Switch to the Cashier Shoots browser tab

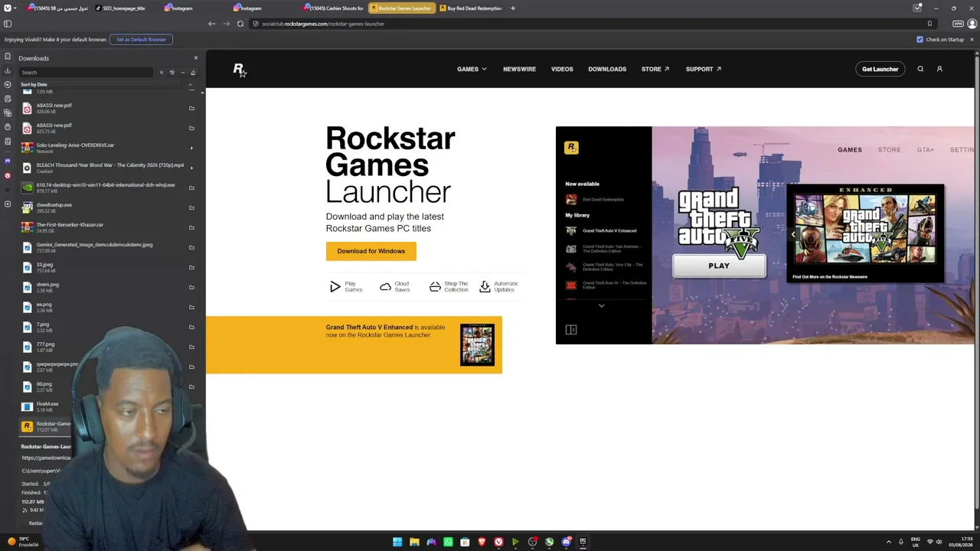click(x=334, y=8)
